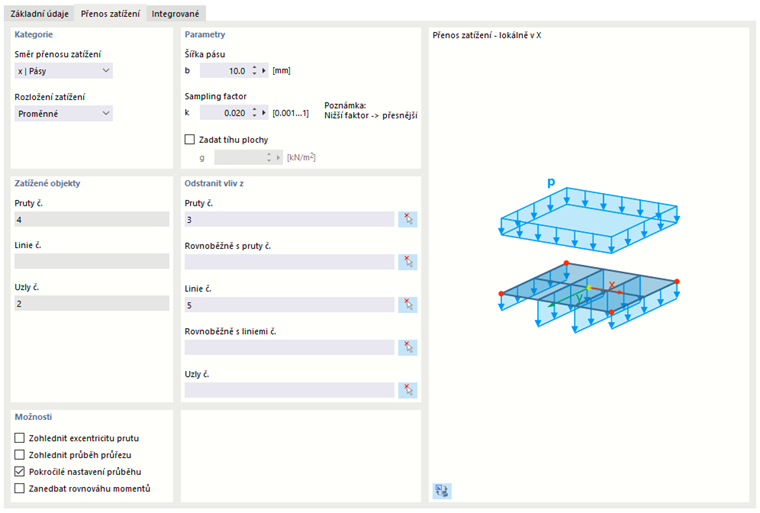760x513 pixels.
Task: Click the view settings icon below preview
Action: point(442,490)
